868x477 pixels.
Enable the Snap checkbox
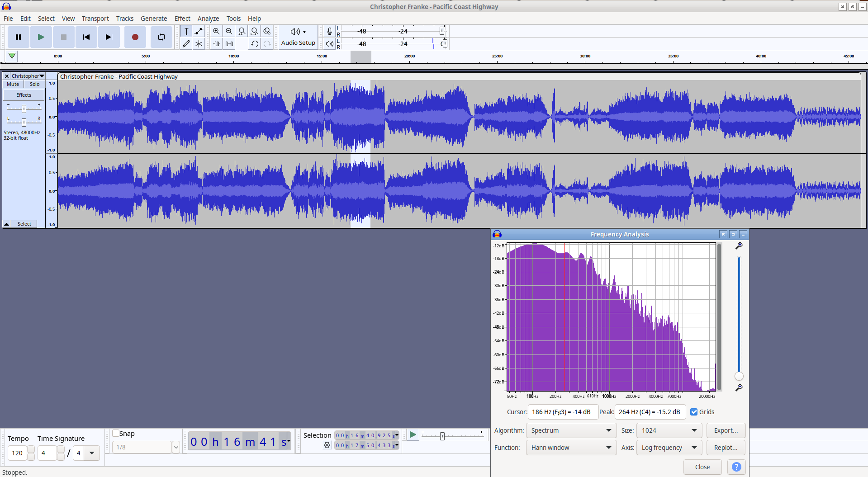click(116, 433)
